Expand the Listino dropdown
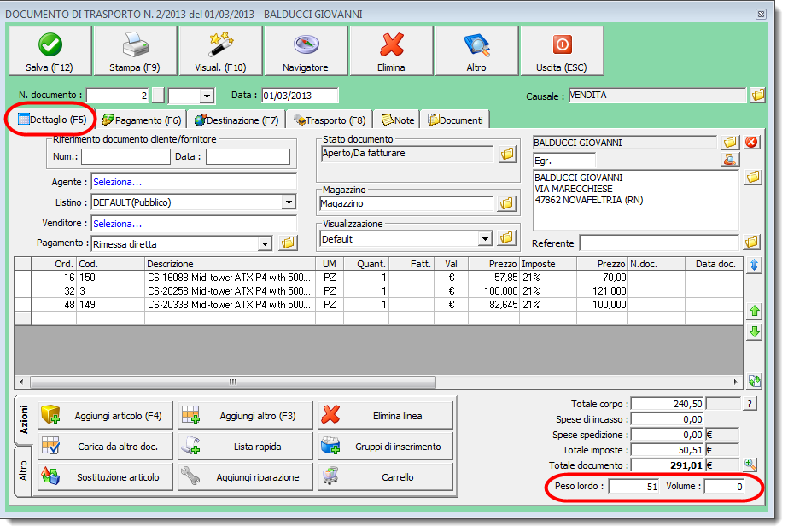This screenshot has width=788, height=532. (289, 202)
